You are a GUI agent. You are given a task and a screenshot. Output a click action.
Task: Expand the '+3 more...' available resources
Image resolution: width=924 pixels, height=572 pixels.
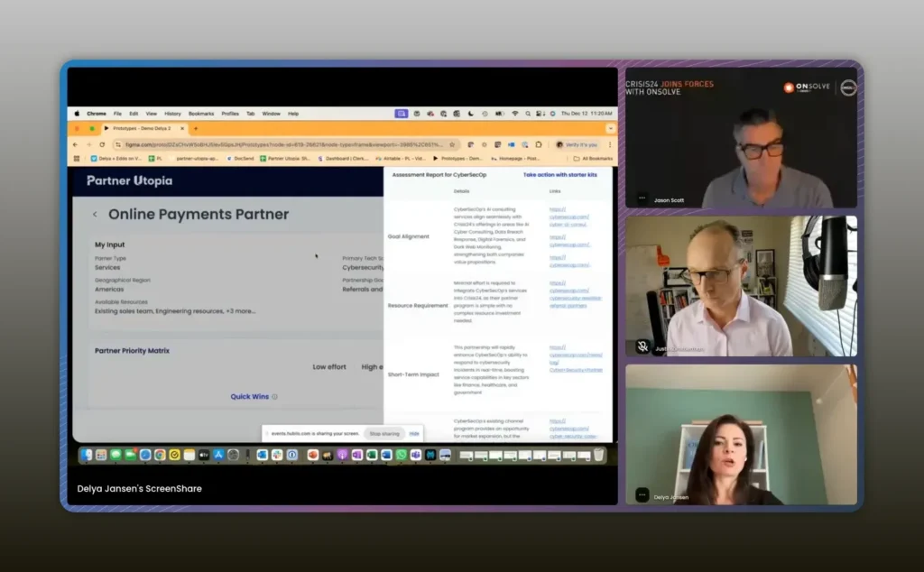point(240,311)
